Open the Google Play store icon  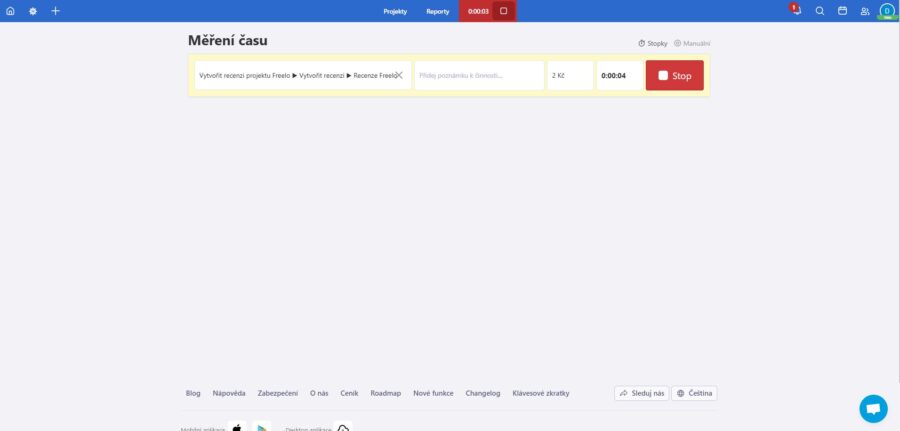point(262,427)
